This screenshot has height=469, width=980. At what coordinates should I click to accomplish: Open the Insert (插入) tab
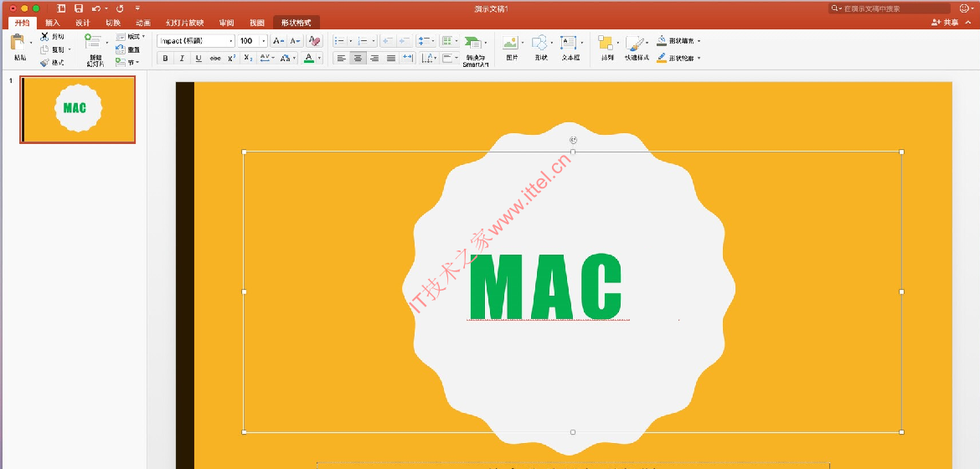click(x=53, y=23)
